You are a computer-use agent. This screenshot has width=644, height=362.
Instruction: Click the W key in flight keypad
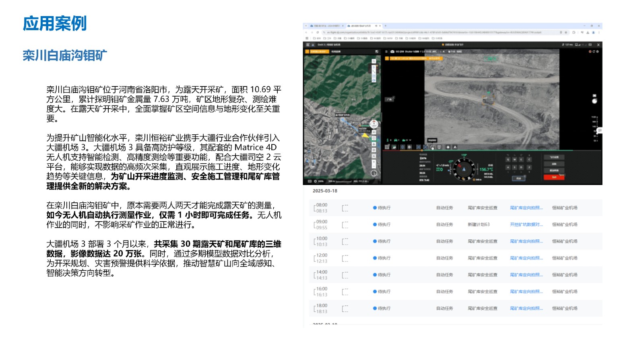[x=514, y=159]
